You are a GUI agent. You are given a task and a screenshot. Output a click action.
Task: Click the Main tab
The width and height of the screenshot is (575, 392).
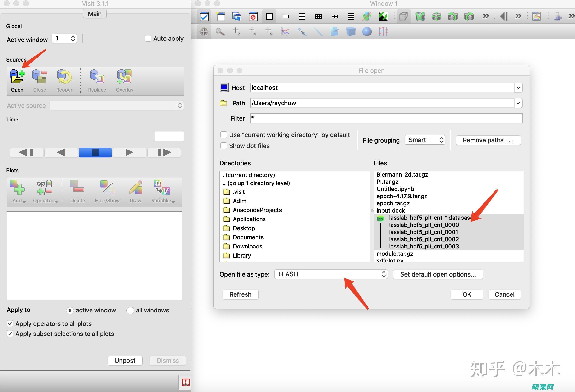(95, 14)
